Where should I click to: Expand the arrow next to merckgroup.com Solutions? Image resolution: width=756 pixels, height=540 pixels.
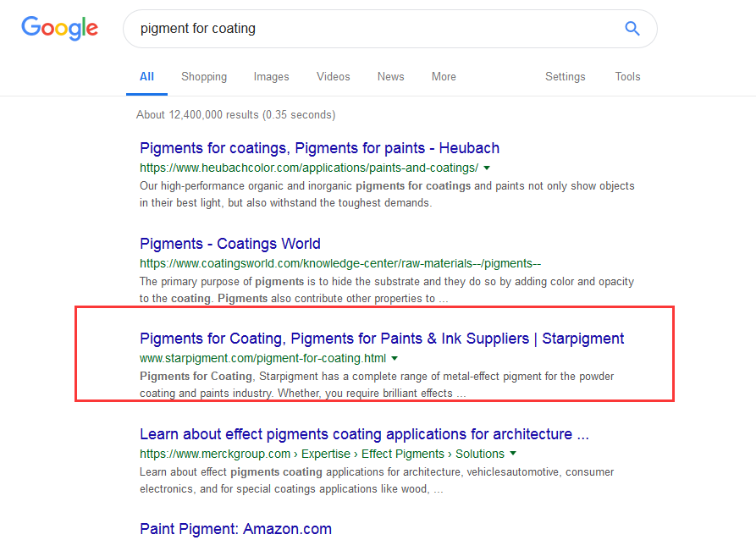[513, 453]
